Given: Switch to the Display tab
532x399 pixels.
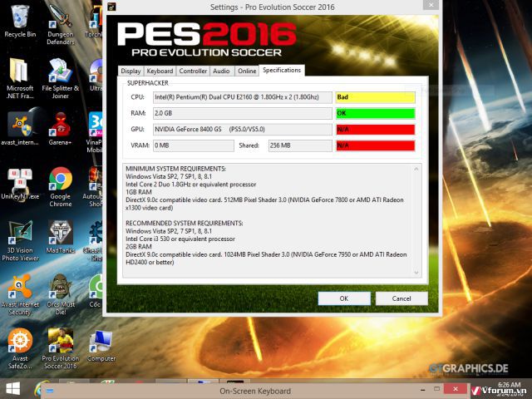Looking at the screenshot, I should coord(131,71).
